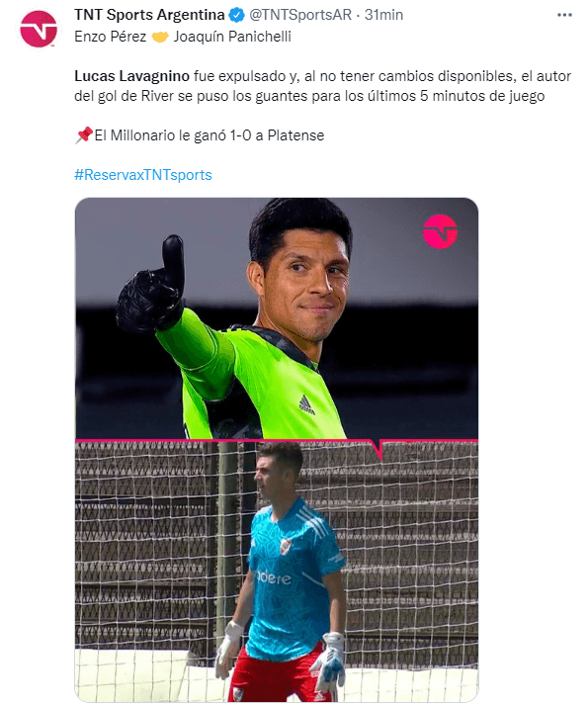This screenshot has height=707, width=588.
Task: Open the blue-jersey goalkeeper photo
Action: click(x=276, y=572)
